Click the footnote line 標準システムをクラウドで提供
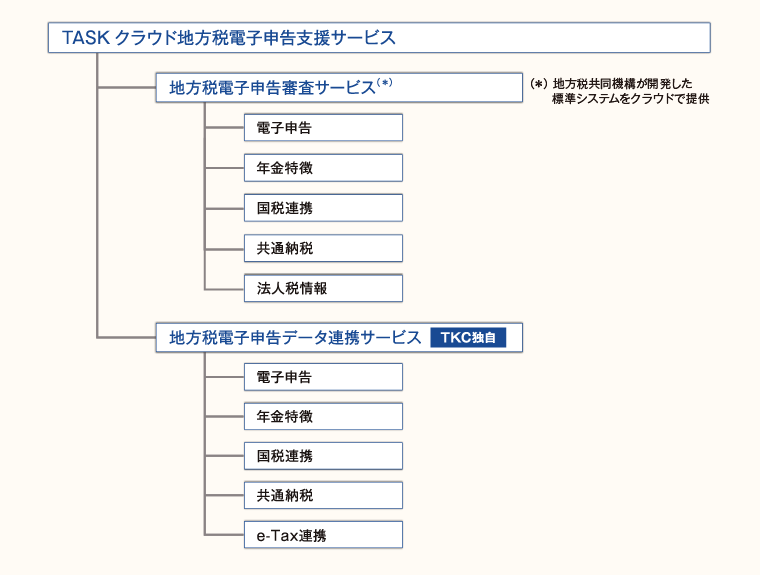The height and width of the screenshot is (575, 760). coord(631,99)
